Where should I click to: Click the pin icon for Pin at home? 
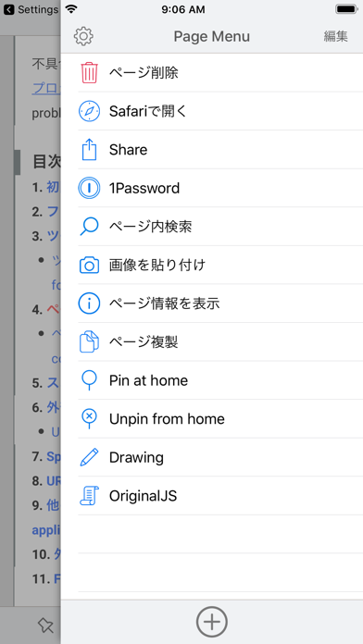89,380
